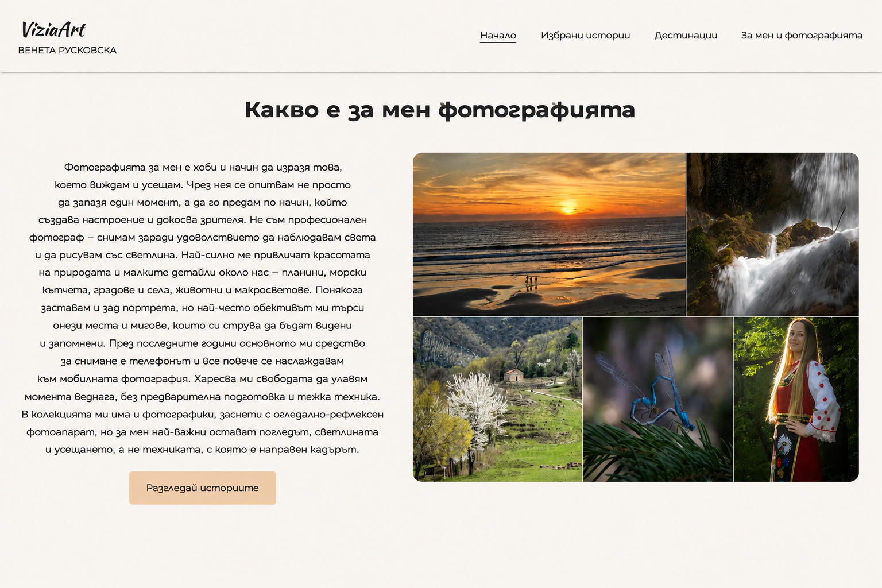This screenshot has width=882, height=588.
Task: Open За мен и фотографията page
Action: coord(802,36)
